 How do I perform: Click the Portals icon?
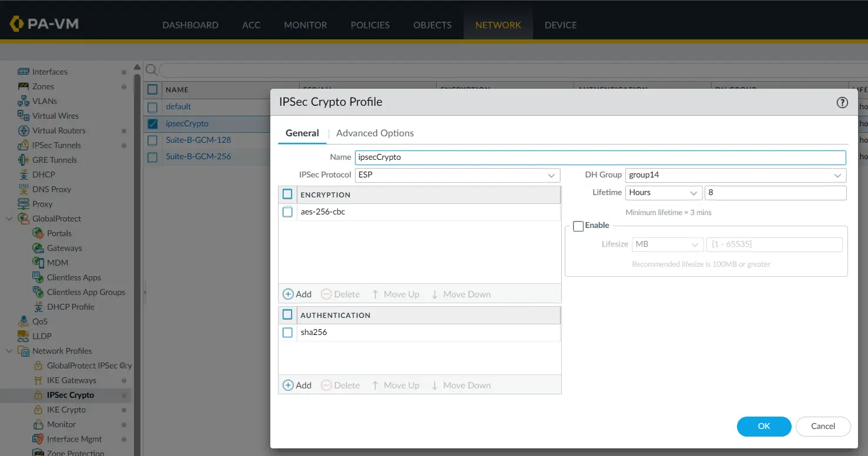click(x=38, y=233)
